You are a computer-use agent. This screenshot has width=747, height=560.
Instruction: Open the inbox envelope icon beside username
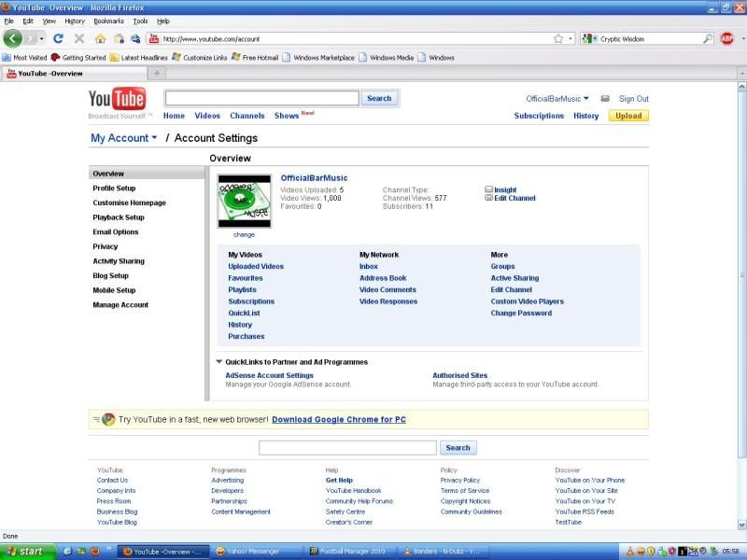[x=605, y=99]
